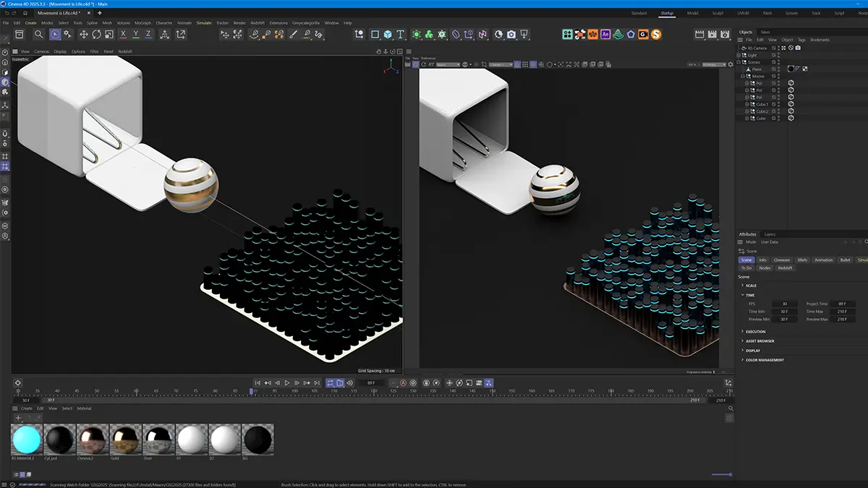Image resolution: width=868 pixels, height=488 pixels.
Task: Select the Move tool in the top toolbar
Action: (x=84, y=34)
